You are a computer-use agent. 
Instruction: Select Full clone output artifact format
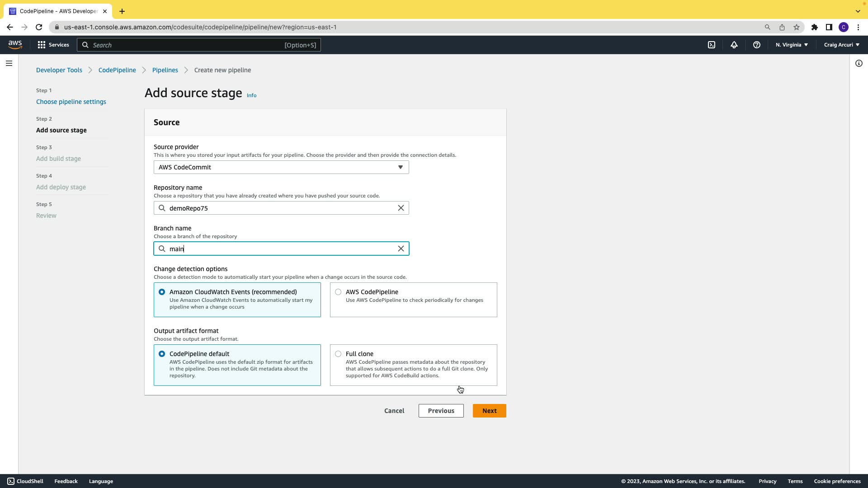pyautogui.click(x=338, y=354)
